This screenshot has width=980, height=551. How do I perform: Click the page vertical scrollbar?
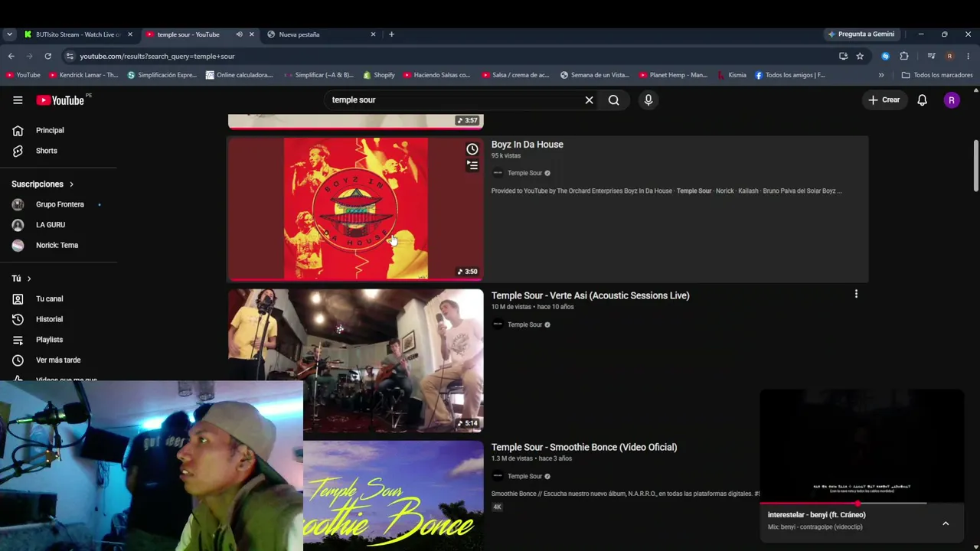pos(975,166)
